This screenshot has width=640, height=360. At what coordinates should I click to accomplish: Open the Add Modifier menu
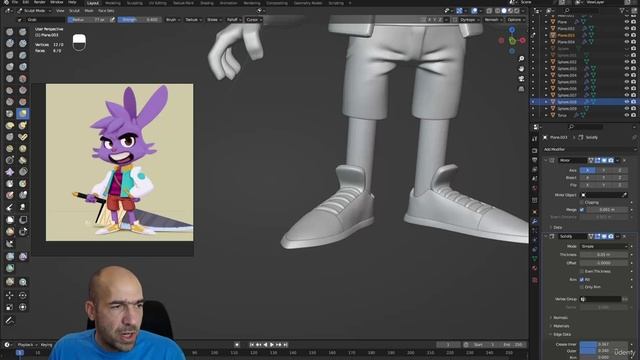tap(590, 149)
